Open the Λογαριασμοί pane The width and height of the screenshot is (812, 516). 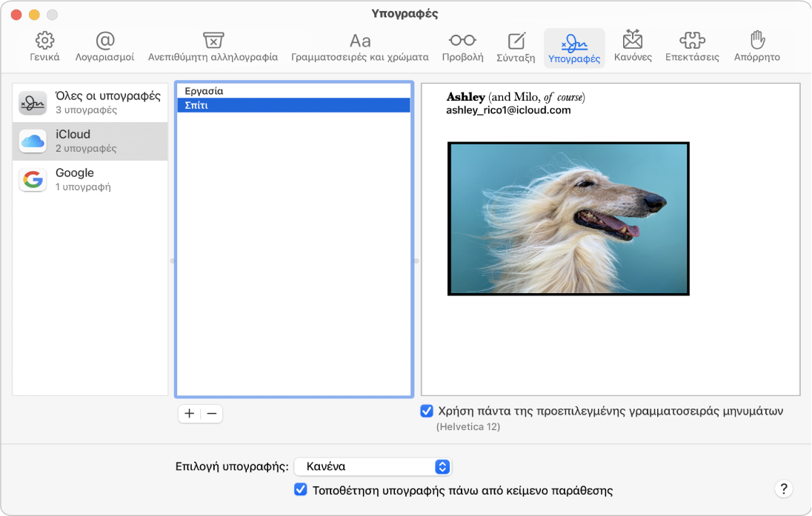click(104, 47)
